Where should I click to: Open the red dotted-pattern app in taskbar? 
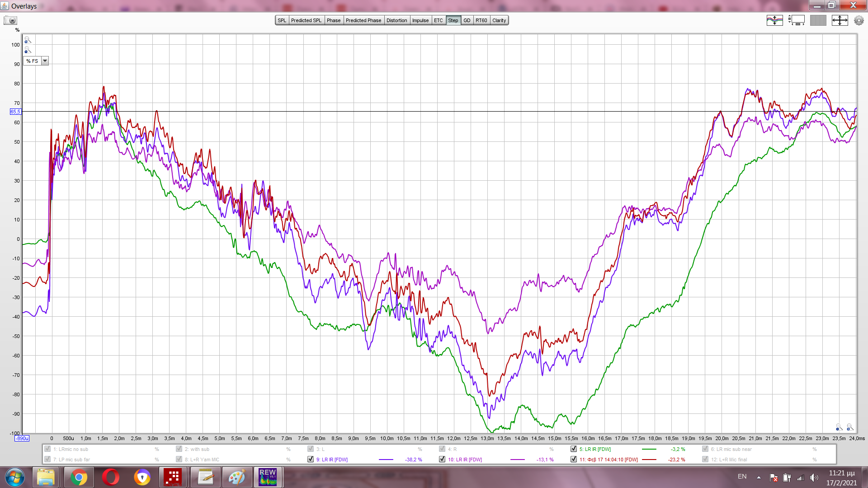172,477
